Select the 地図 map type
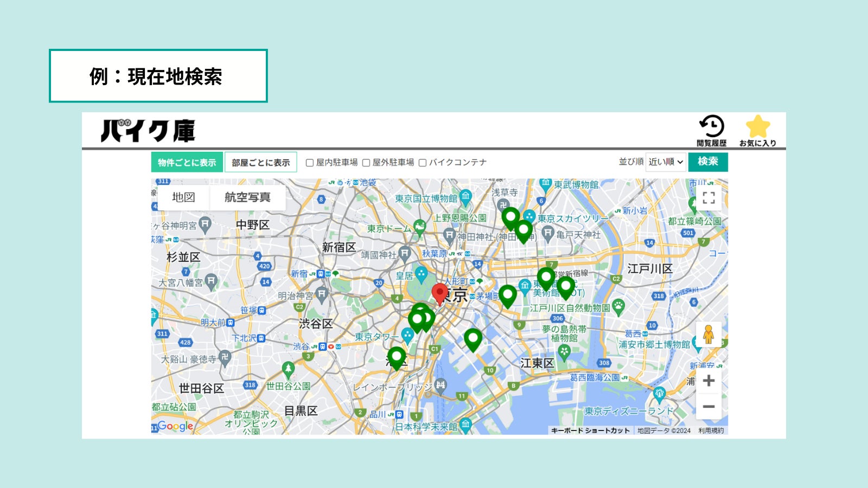This screenshot has height=488, width=868. [183, 197]
